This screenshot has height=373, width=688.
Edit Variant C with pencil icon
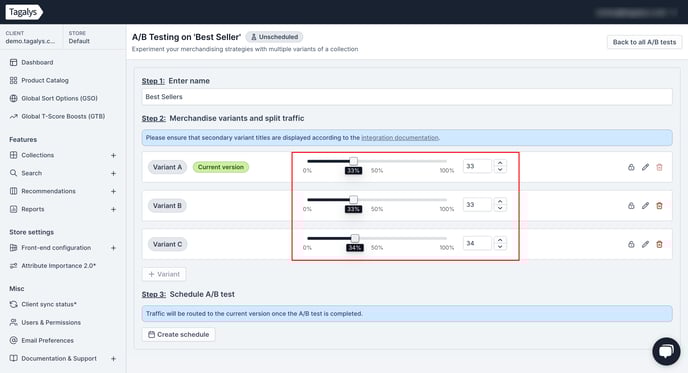point(645,244)
